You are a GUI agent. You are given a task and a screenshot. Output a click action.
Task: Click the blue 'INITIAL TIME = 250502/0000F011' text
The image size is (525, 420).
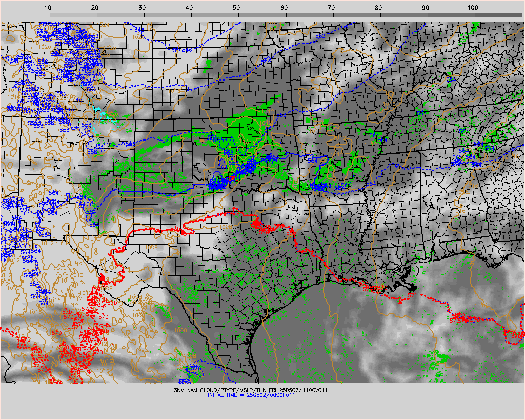coord(251,395)
